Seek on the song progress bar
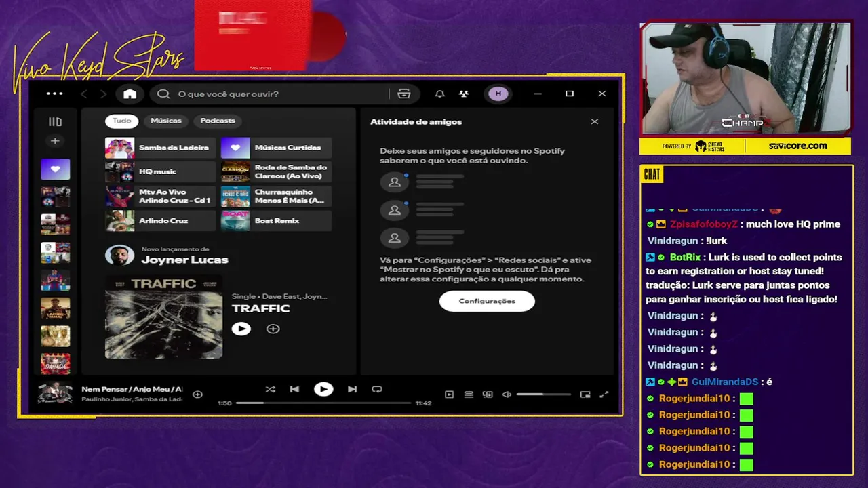 (323, 403)
